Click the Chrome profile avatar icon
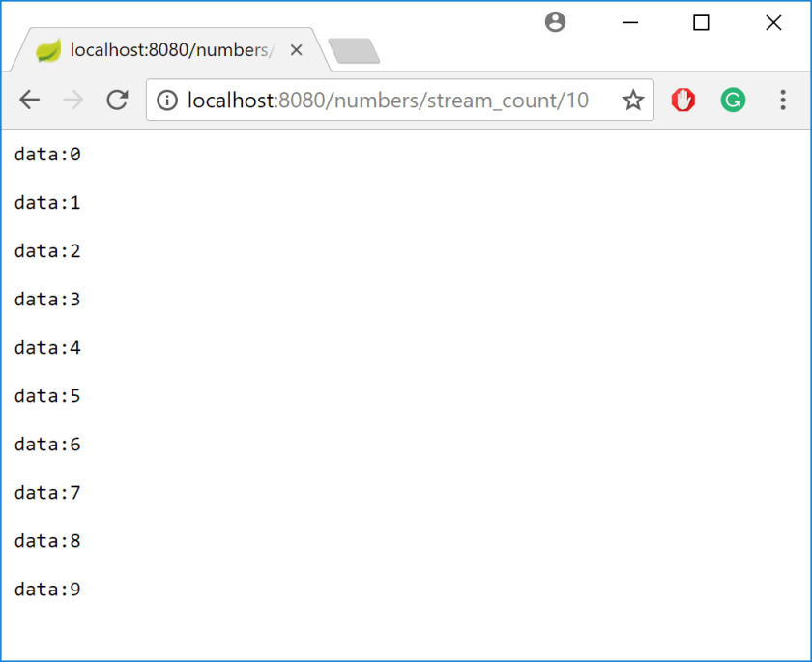 555,22
